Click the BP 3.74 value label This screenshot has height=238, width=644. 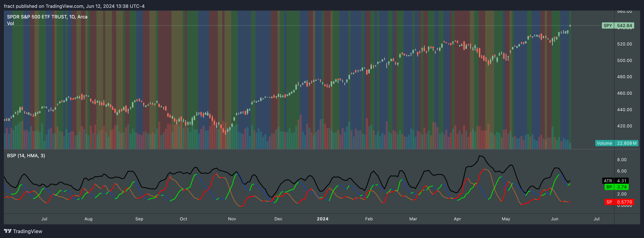(x=617, y=187)
